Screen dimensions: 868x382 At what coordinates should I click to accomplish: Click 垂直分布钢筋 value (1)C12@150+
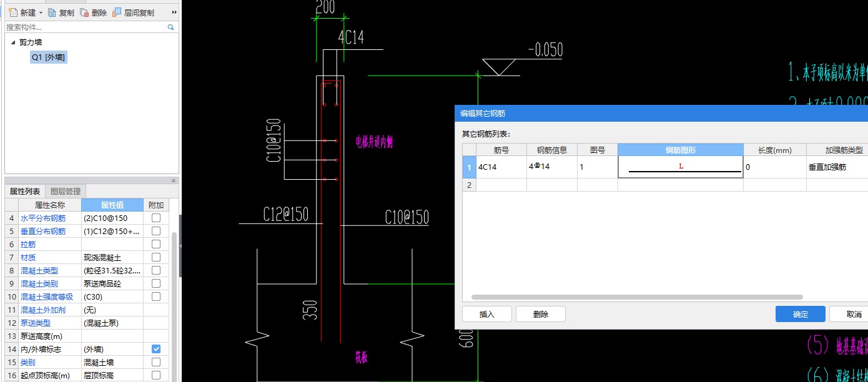[x=112, y=231]
